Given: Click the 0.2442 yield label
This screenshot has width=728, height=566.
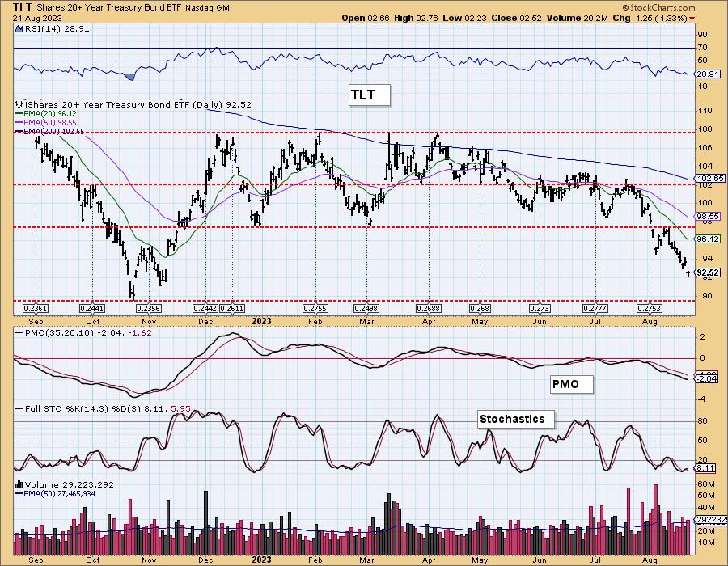Looking at the screenshot, I should coord(205,309).
